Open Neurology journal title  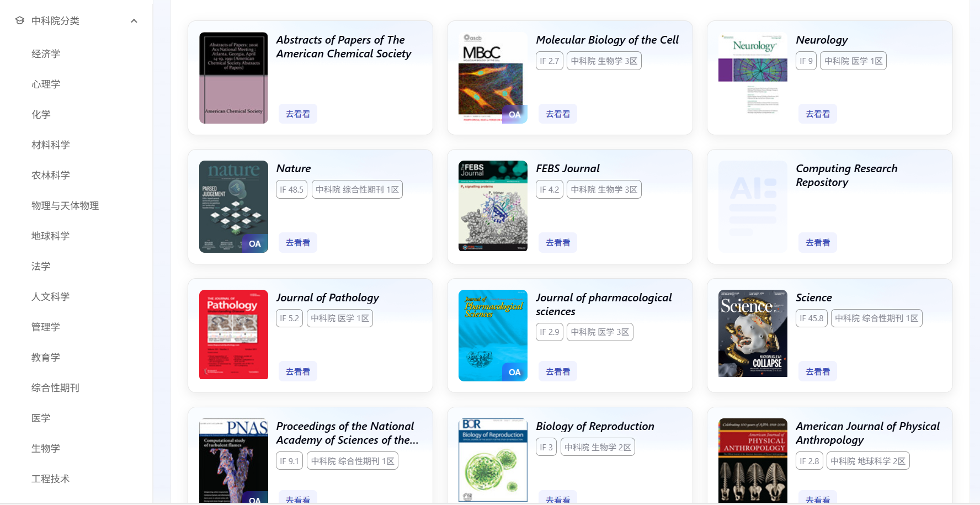(822, 40)
